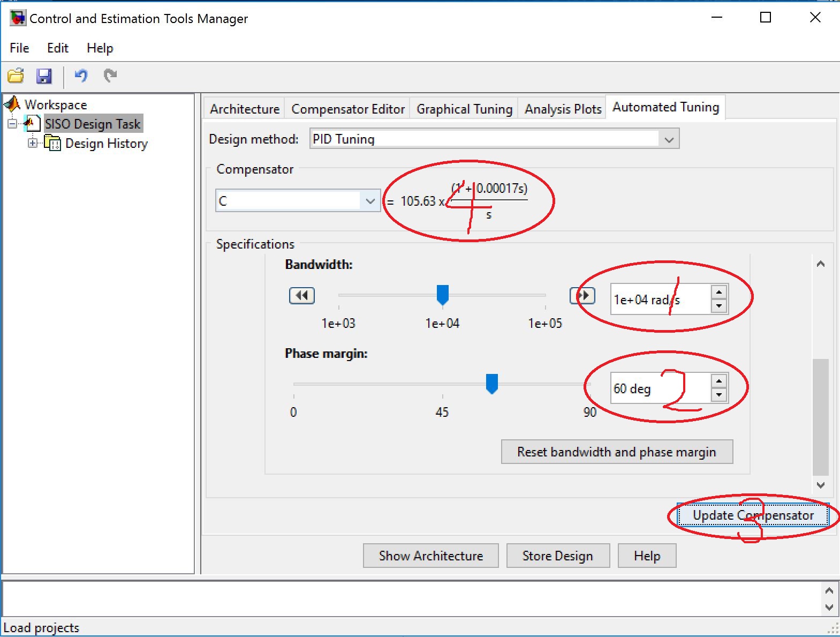Step bandwidth value down with spinner arrow
The image size is (840, 637).
point(719,306)
